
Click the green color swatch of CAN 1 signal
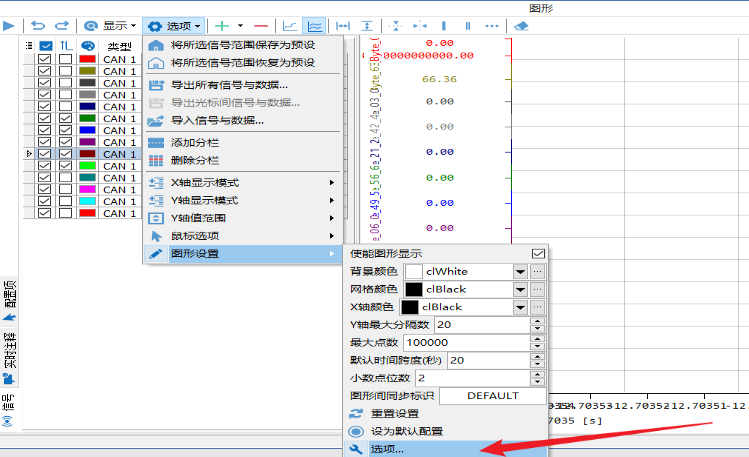coord(87,118)
